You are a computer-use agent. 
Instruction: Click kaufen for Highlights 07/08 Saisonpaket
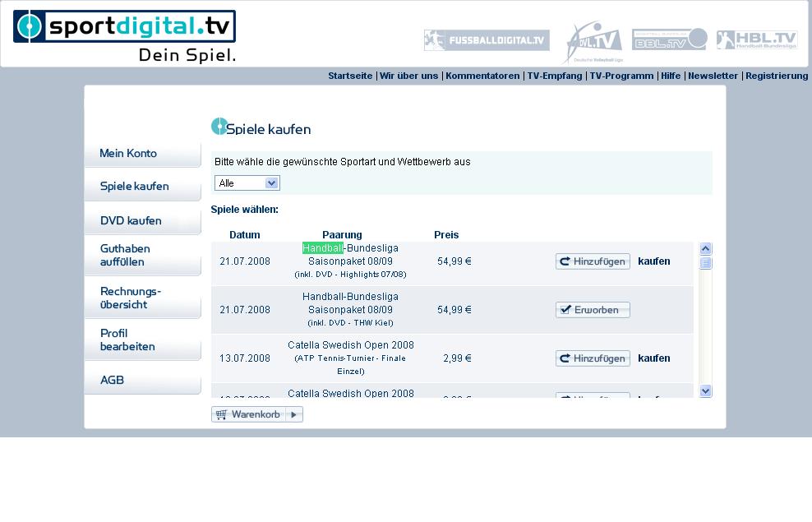pyautogui.click(x=653, y=261)
